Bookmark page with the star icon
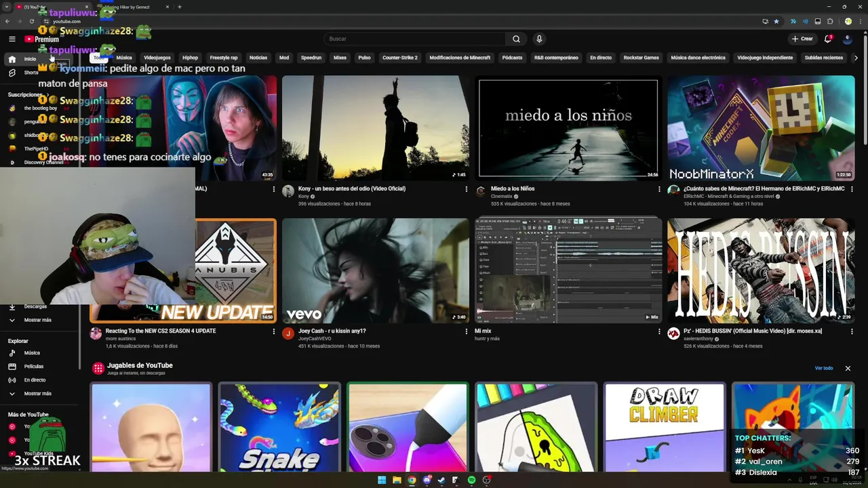The image size is (868, 488). point(776,21)
